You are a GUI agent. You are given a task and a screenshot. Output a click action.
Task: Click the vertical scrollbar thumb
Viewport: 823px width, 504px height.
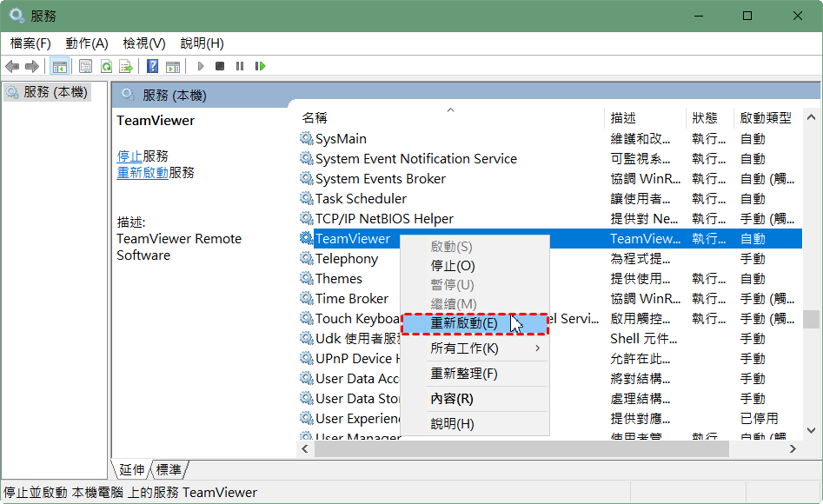(x=811, y=319)
